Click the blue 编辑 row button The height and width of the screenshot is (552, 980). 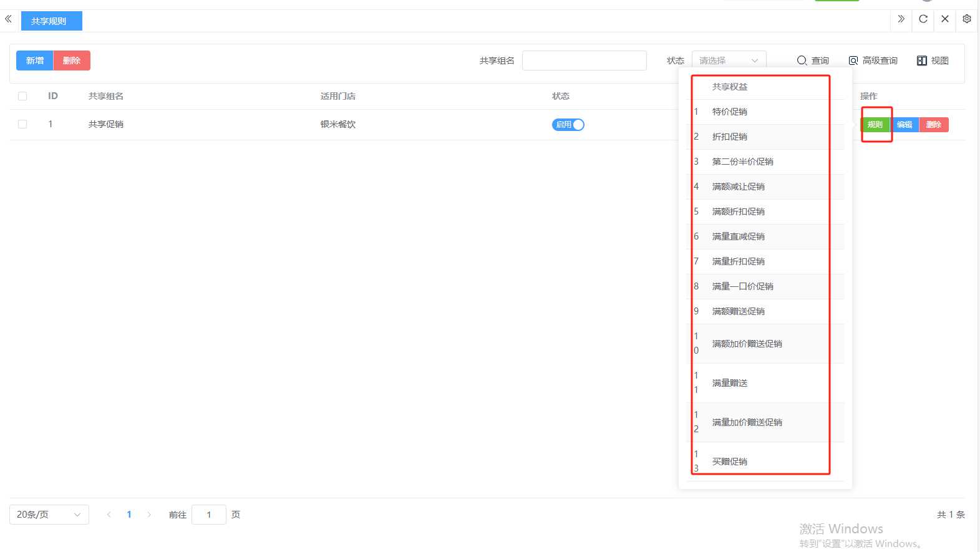pyautogui.click(x=905, y=125)
